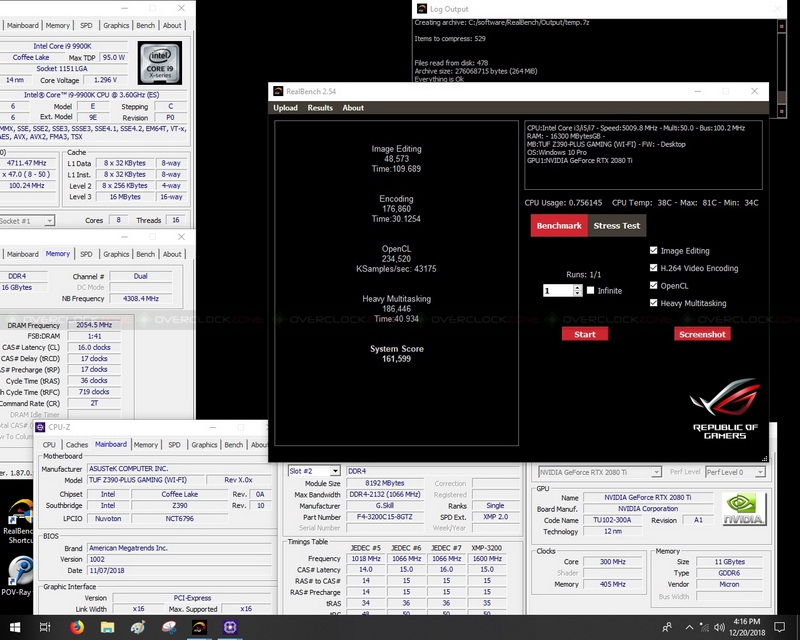Select the Stress Test tab in RealBench
The image size is (800, 640).
(x=617, y=226)
